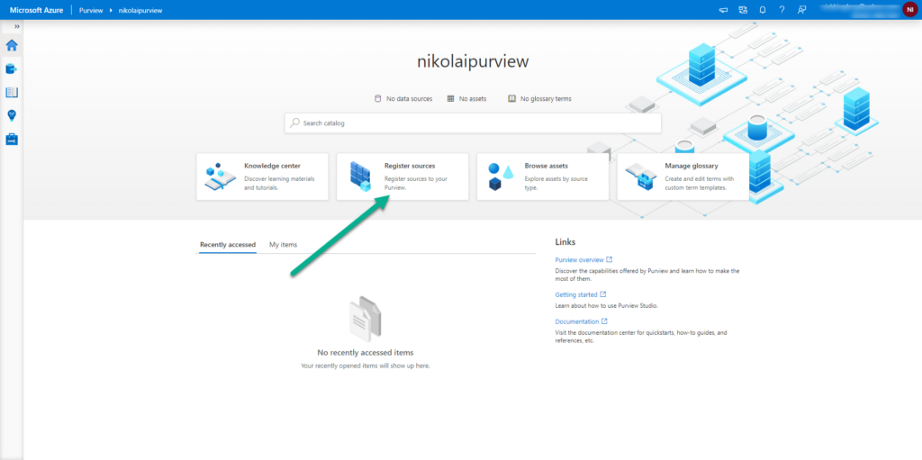Expand the left navigation with double chevron
Screen dimensions: 922x460
(17, 26)
